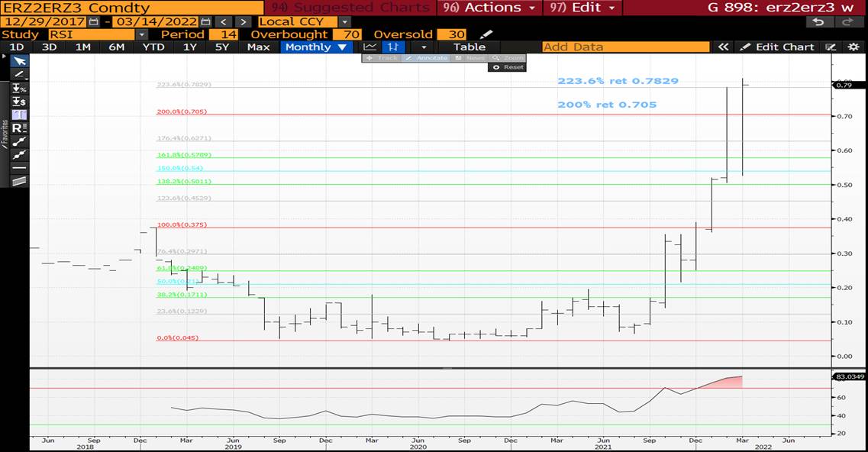The image size is (868, 452).
Task: Choose the channel tool
Action: (x=19, y=181)
